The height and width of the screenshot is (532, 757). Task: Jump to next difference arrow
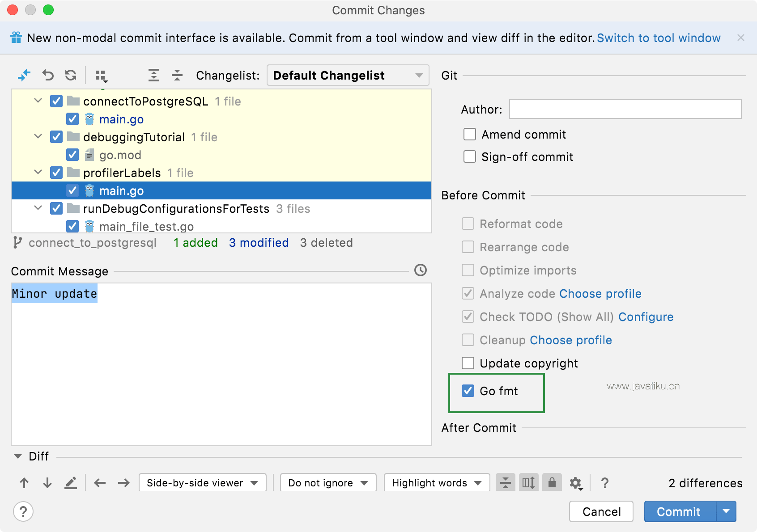click(47, 483)
